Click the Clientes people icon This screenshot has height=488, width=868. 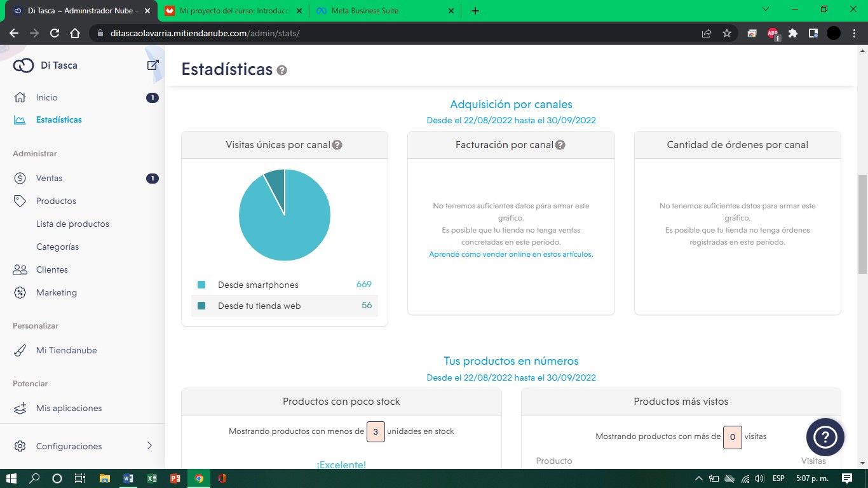[20, 269]
